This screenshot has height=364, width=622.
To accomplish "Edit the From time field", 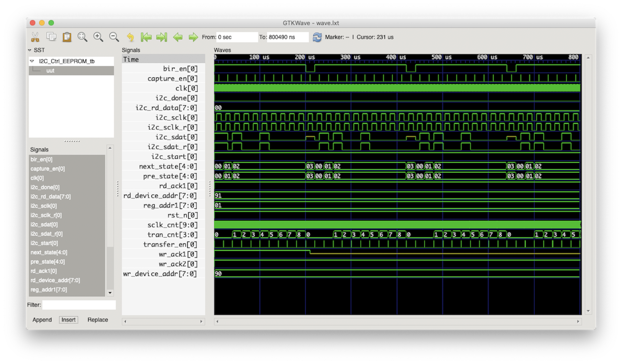I will click(237, 37).
